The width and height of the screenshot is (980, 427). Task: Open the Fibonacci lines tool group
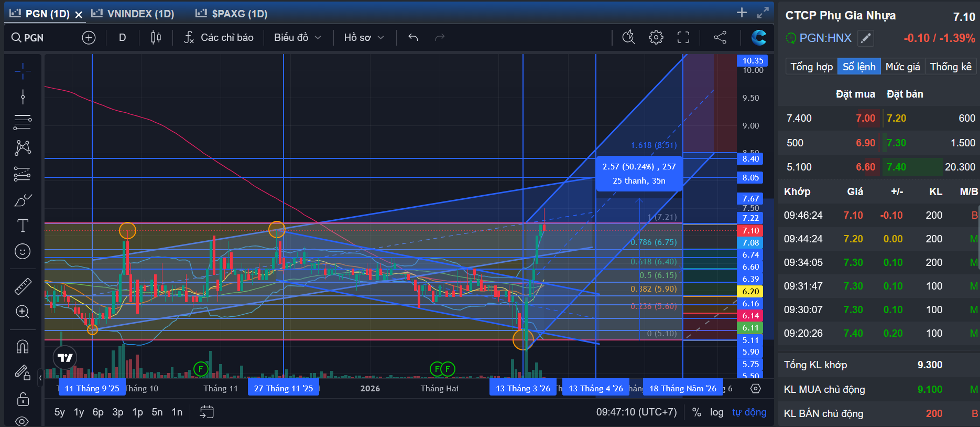[23, 122]
